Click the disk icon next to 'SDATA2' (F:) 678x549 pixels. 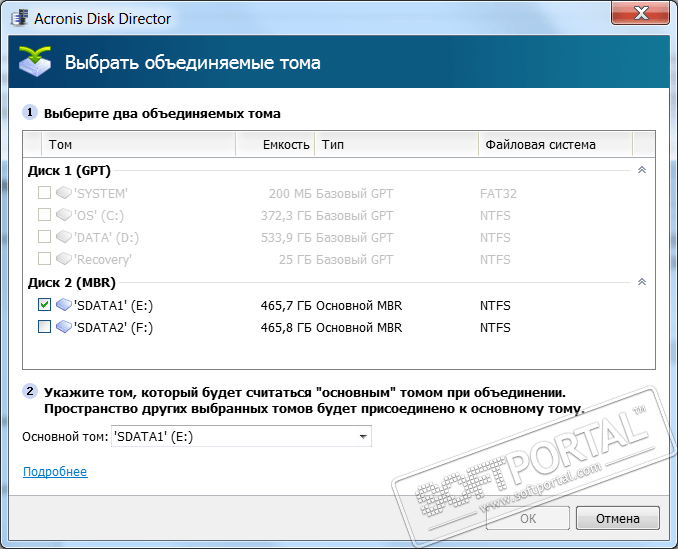tap(64, 327)
